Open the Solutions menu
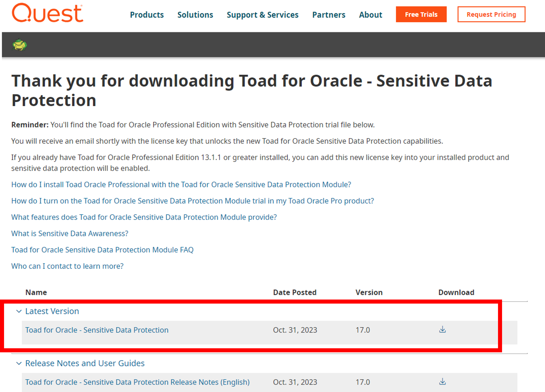Image resolution: width=545 pixels, height=392 pixels. pos(195,15)
